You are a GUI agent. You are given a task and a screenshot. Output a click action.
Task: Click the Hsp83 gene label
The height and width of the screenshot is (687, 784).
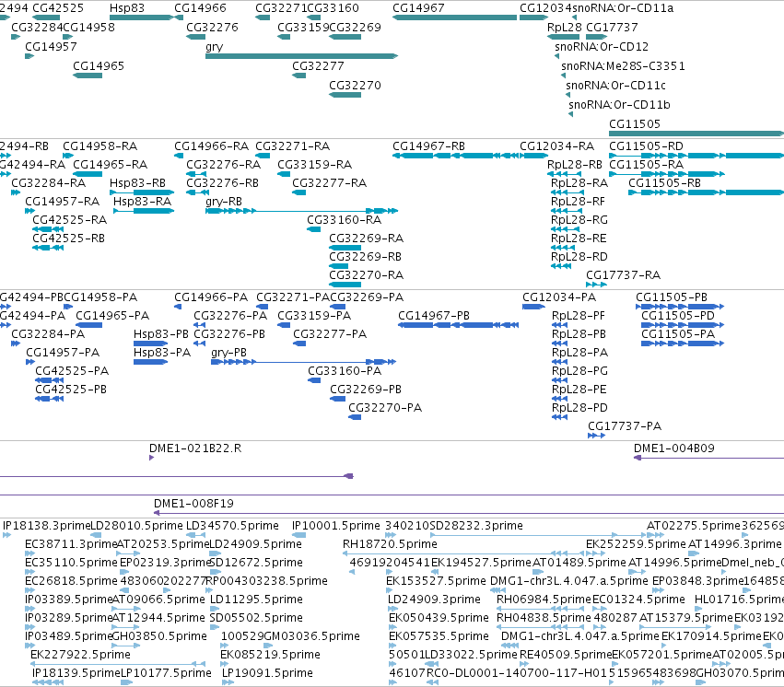point(127,8)
